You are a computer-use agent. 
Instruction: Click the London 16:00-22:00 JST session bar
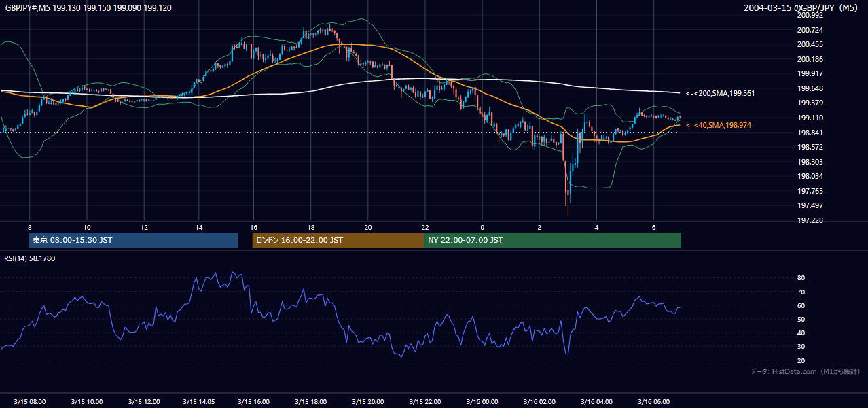click(x=338, y=240)
